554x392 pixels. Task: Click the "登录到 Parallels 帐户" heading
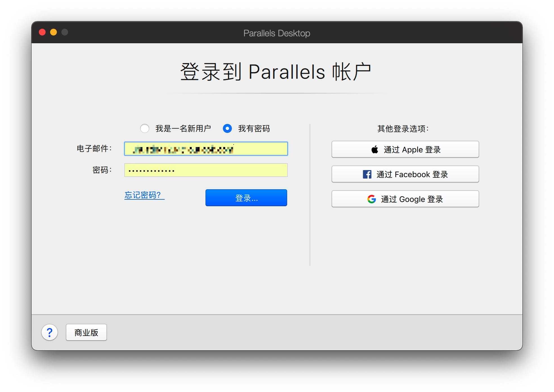click(276, 72)
